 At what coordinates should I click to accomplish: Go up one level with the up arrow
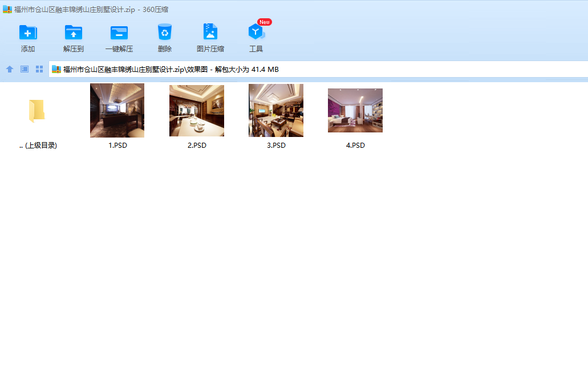(10, 69)
